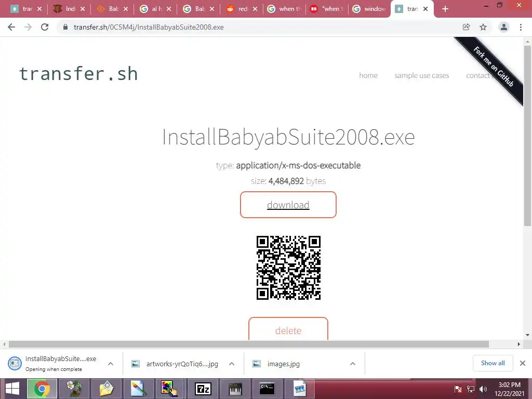Switch to the 'when th' Google tab

[284, 9]
